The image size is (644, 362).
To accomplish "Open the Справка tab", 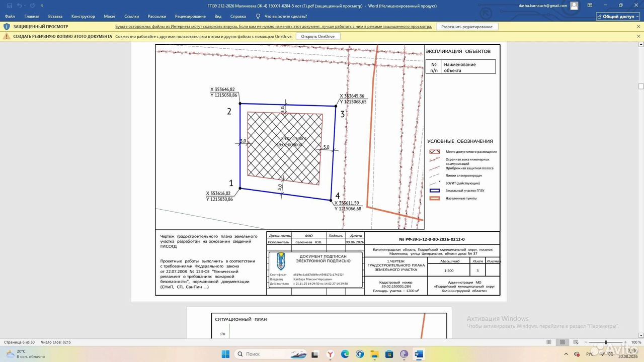I will tap(238, 16).
